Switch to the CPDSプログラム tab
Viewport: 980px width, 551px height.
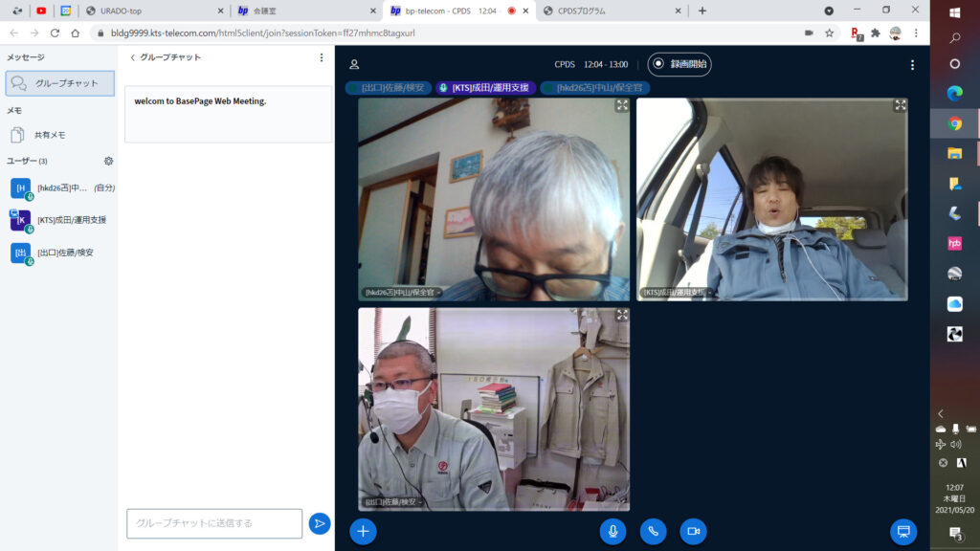click(x=612, y=11)
